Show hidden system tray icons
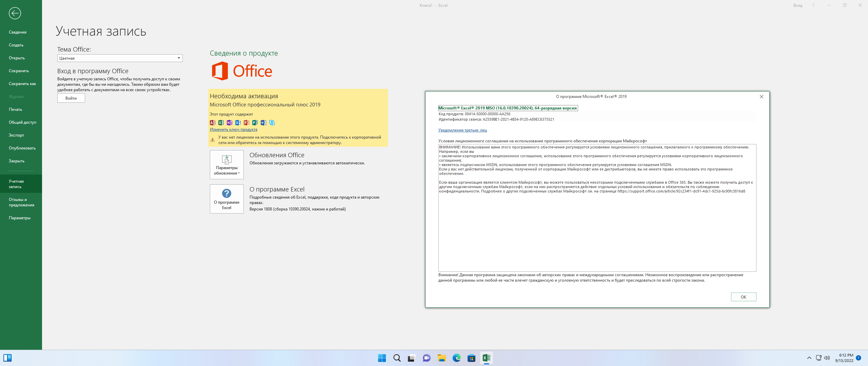The height and width of the screenshot is (366, 868). pos(809,358)
